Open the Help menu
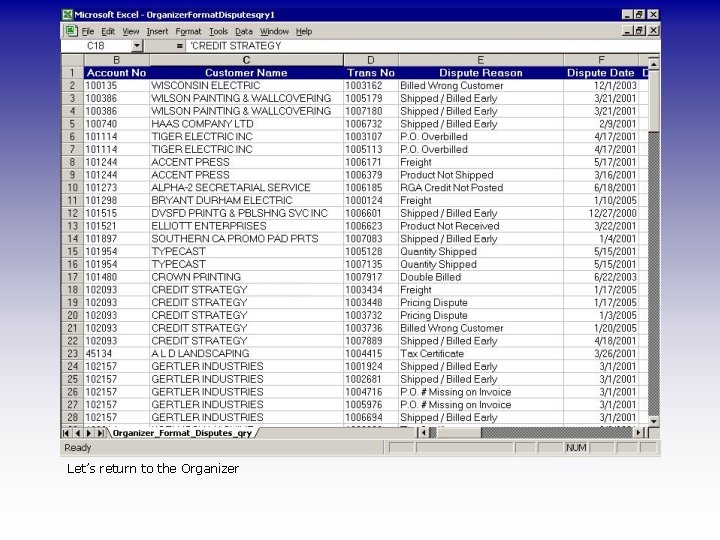720x540 pixels. click(304, 32)
